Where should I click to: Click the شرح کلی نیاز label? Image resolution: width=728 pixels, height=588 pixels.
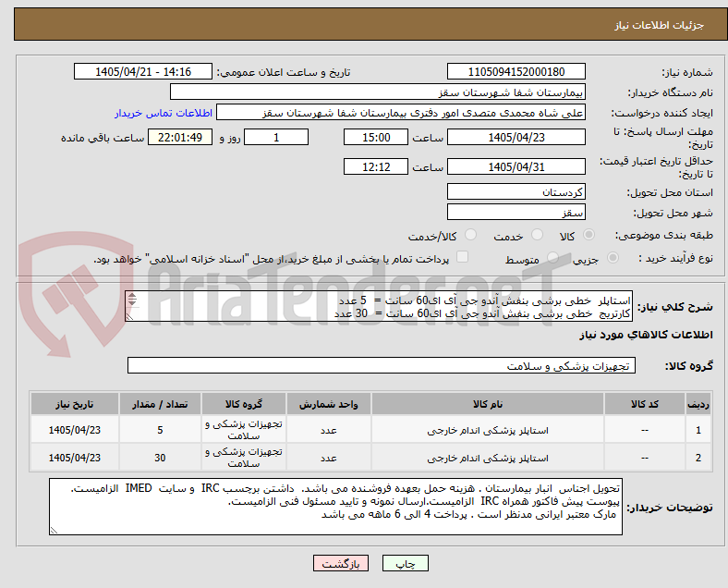click(674, 307)
